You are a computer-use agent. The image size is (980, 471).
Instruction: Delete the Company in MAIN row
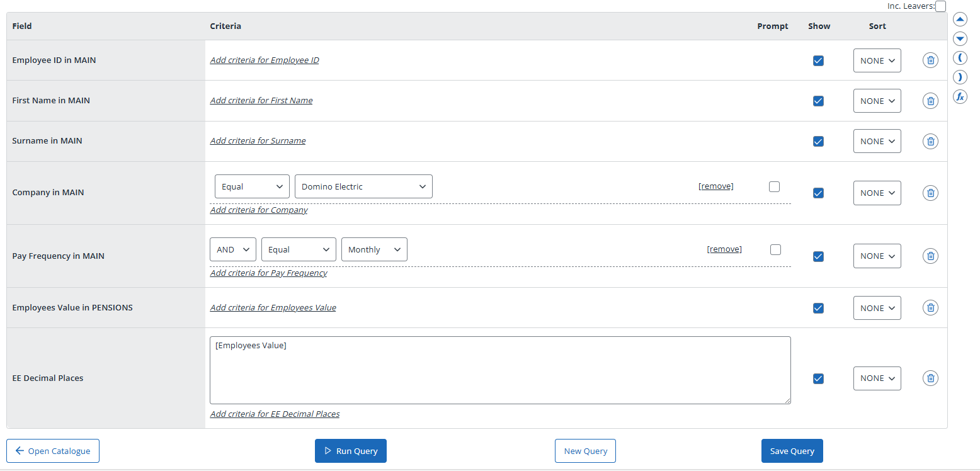point(930,193)
